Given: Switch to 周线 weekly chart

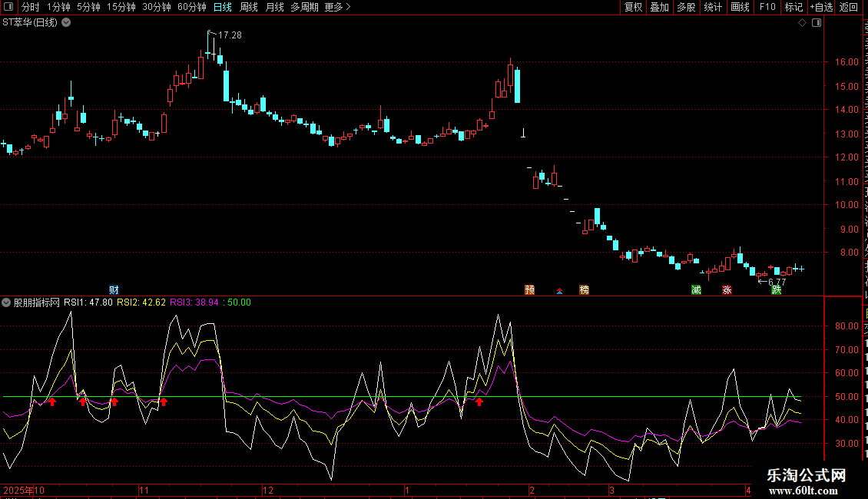Looking at the screenshot, I should tap(249, 7).
